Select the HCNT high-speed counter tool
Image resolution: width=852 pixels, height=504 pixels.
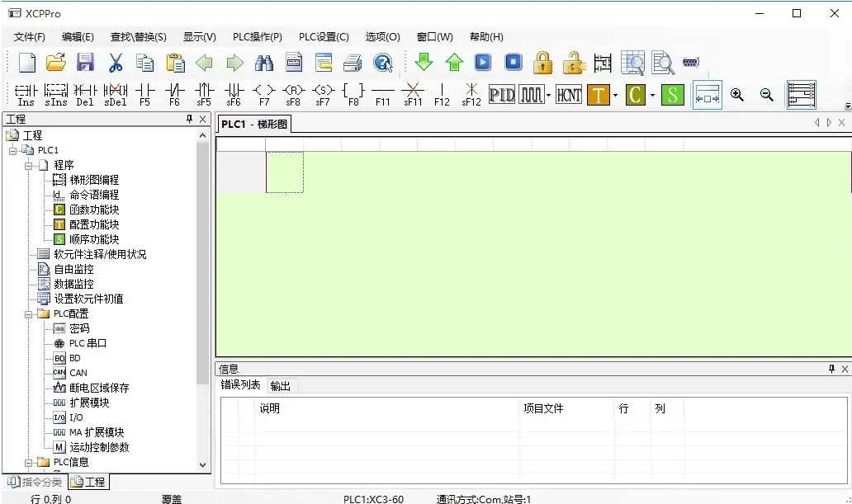(568, 94)
